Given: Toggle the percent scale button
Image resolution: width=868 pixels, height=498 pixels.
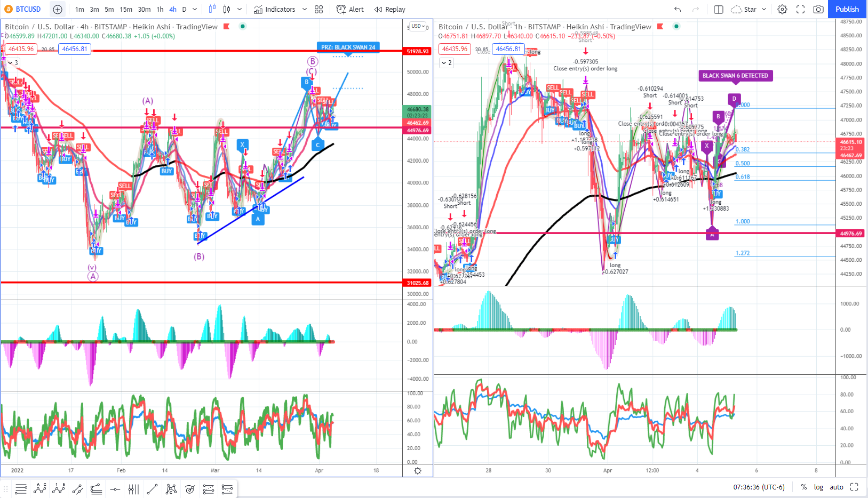Looking at the screenshot, I should (803, 487).
